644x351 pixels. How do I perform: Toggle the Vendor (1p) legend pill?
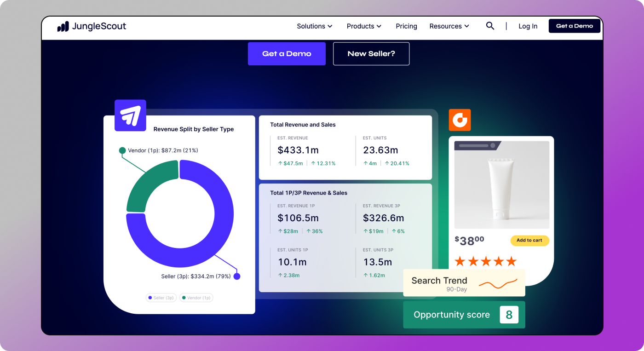pos(196,298)
